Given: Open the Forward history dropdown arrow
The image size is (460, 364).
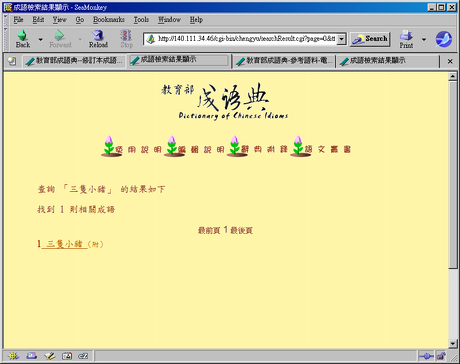Looking at the screenshot, I should [x=80, y=39].
